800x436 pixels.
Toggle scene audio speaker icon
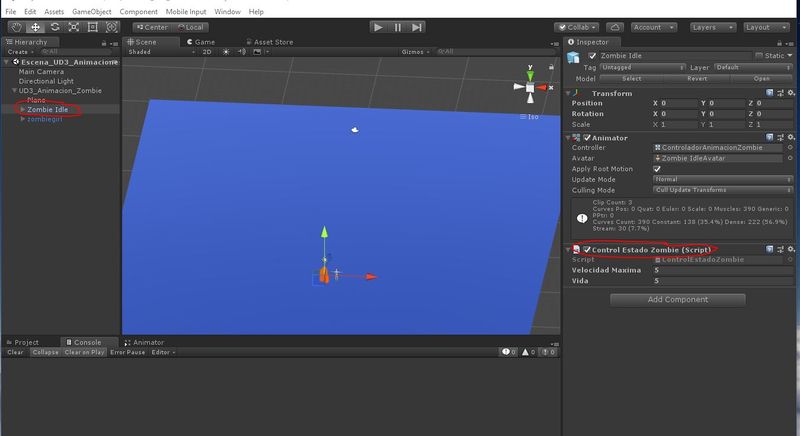click(242, 52)
